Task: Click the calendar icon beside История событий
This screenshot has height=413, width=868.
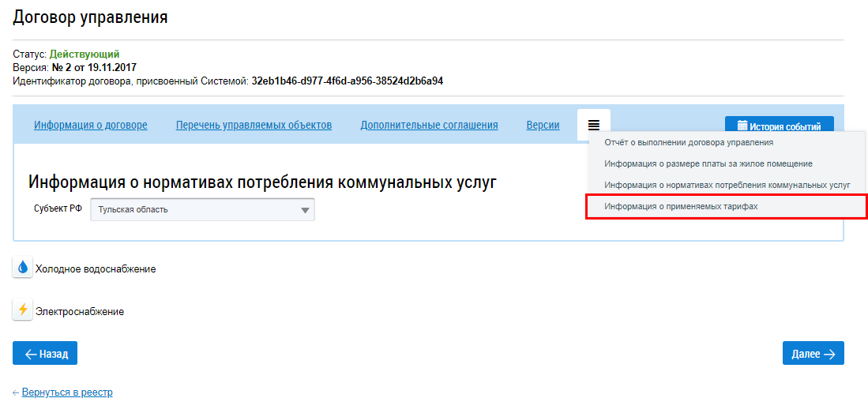Action: [742, 126]
